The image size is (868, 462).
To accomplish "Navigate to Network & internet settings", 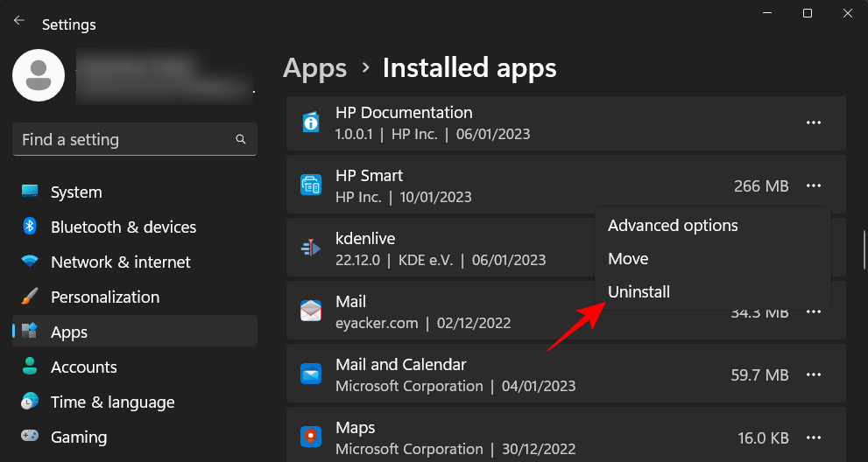I will tap(120, 262).
